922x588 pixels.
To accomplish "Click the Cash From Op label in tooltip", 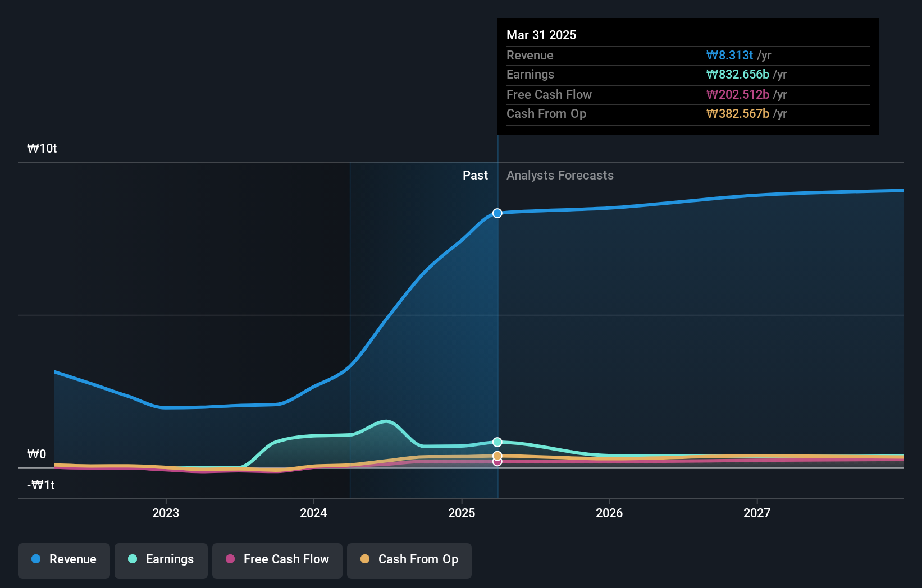I will tap(546, 113).
